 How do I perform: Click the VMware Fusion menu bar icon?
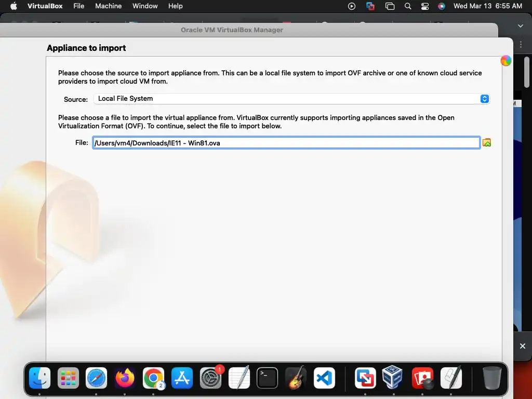click(x=370, y=6)
